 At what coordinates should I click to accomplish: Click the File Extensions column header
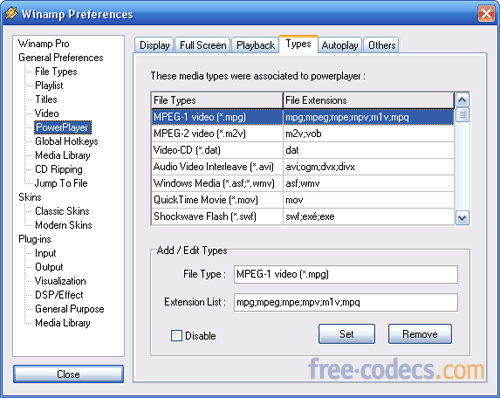point(368,100)
